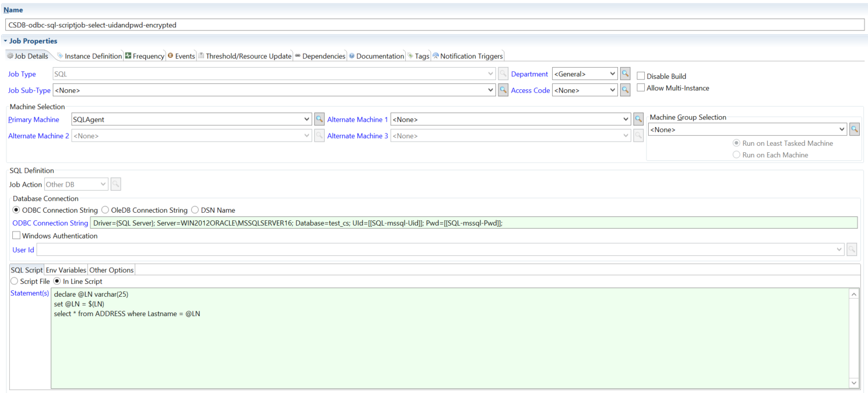Open User Id lookup magnifier icon

coord(852,250)
